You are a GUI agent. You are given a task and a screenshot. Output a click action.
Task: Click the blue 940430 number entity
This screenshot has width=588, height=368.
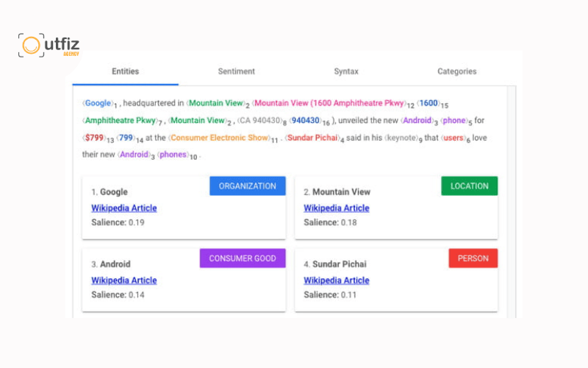306,121
